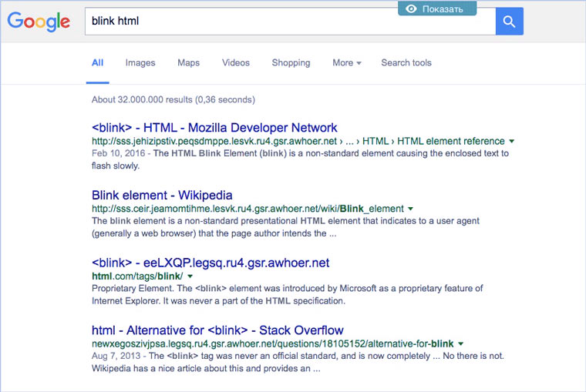Open dropdown arrow by Stack Overflow URL

tap(460, 343)
